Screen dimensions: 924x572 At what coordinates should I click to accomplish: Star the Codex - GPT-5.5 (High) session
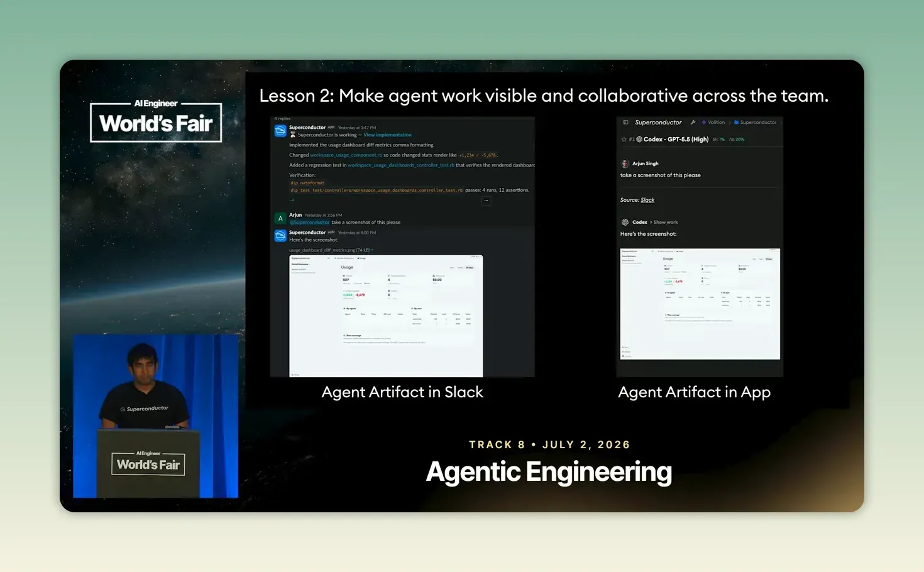[624, 140]
